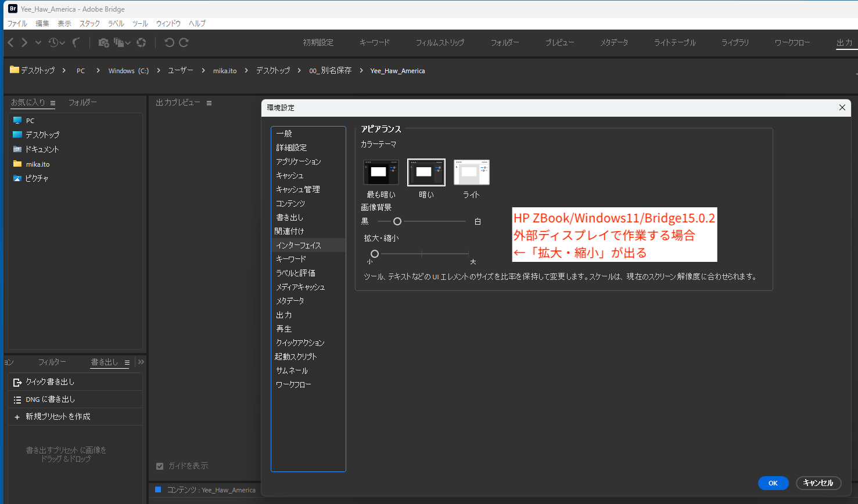
Task: Click OK to confirm preferences
Action: coord(773,483)
